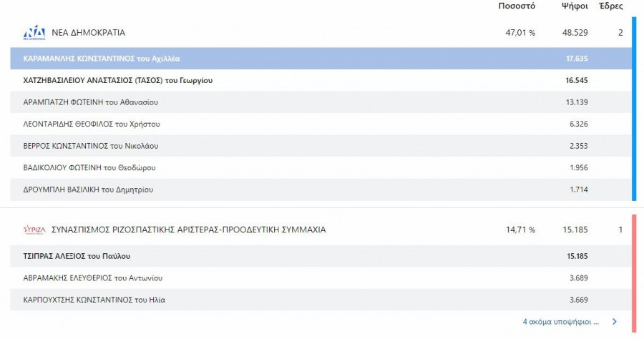Click the ΣΥΝΑΣΠΙΣΜΟΣ ΡΙΖΟΣΠΑΣΤΙΚΗΣ ΑΡΙΣΤΕΡΑΣ party title
The image size is (644, 339).
(189, 230)
